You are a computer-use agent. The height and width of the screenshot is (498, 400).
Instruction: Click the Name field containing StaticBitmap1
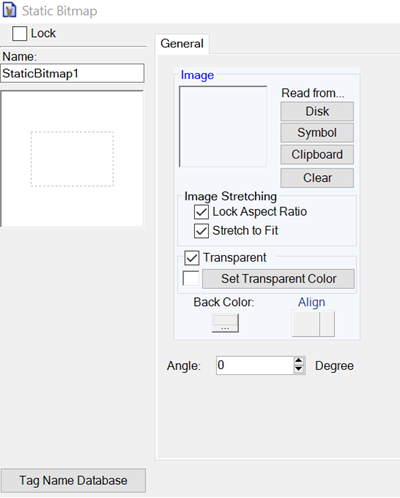72,73
